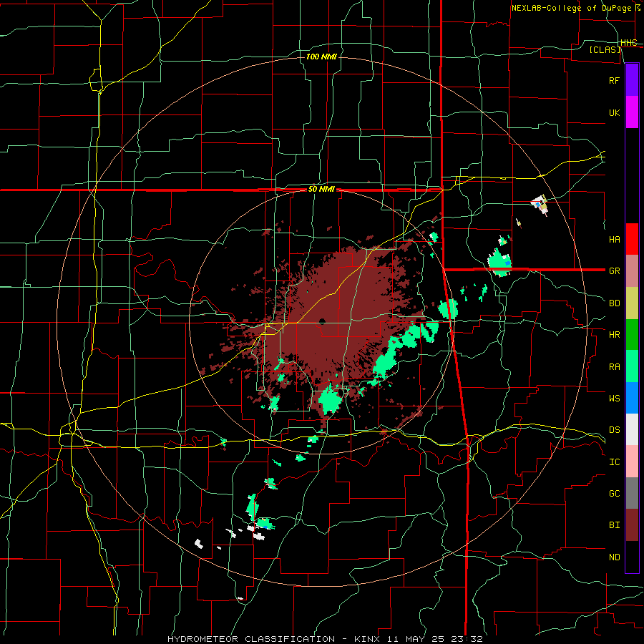Click the HR legend label

(x=614, y=335)
